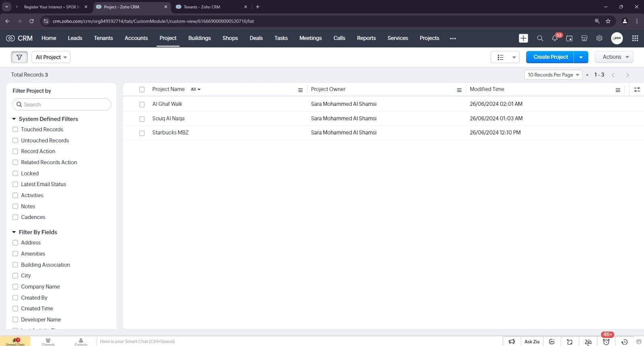Open Project Name column menu icon
Screen dimensions: 644x346
pyautogui.click(x=300, y=90)
